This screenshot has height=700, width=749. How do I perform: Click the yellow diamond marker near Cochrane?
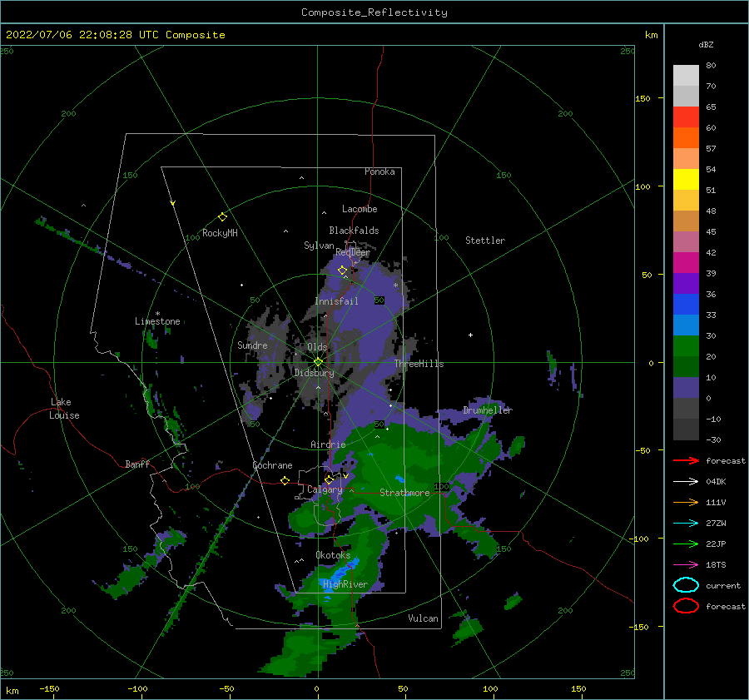[285, 480]
